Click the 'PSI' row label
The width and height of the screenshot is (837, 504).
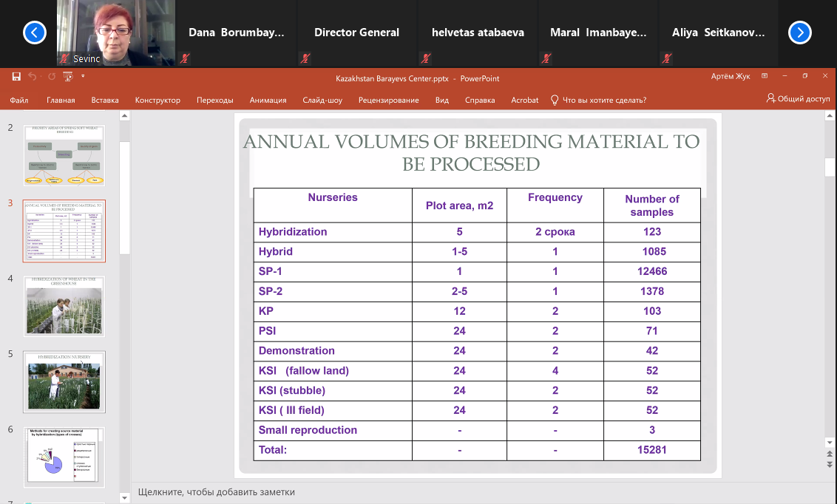(x=267, y=331)
